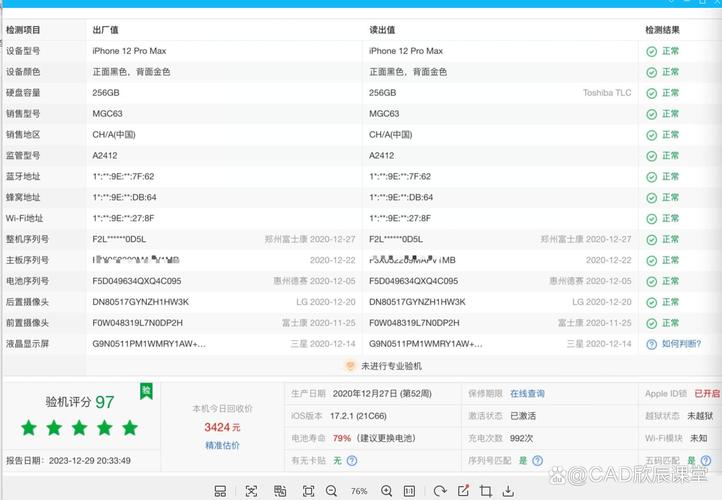Select the factory A2412 regulatory model cell
Image resolution: width=722 pixels, height=500 pixels.
coord(105,156)
